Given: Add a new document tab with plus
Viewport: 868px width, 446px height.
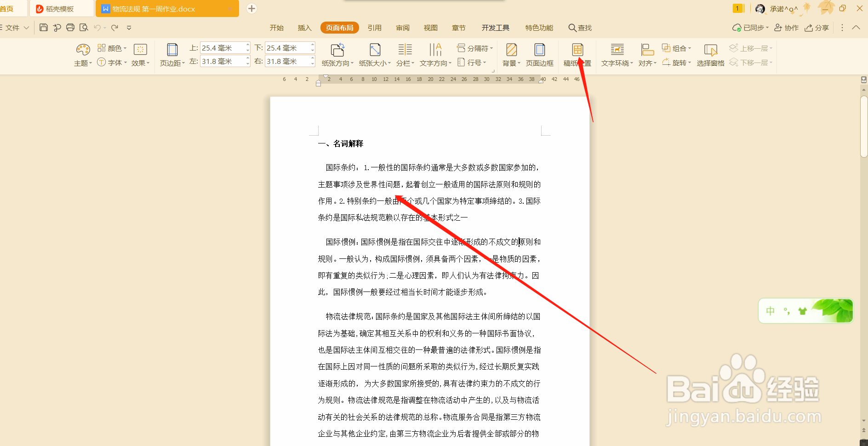Looking at the screenshot, I should pyautogui.click(x=251, y=9).
